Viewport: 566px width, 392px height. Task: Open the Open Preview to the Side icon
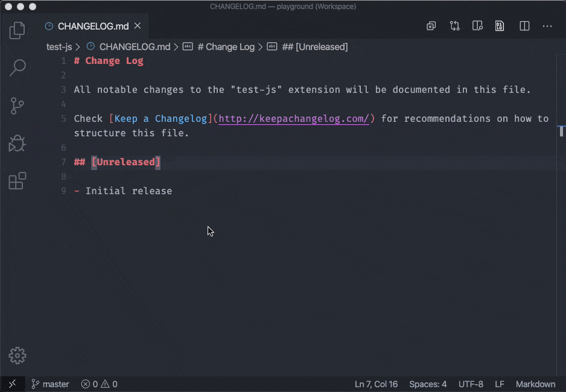(477, 26)
